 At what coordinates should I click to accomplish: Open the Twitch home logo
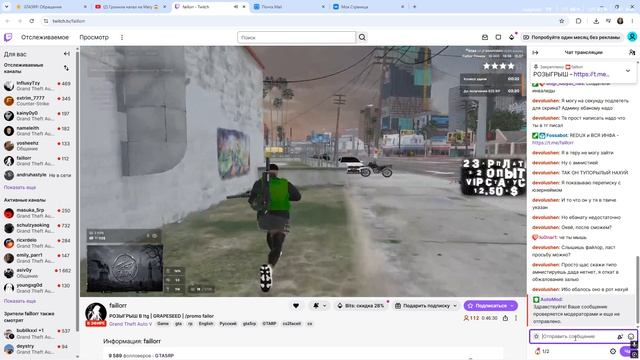(8, 37)
